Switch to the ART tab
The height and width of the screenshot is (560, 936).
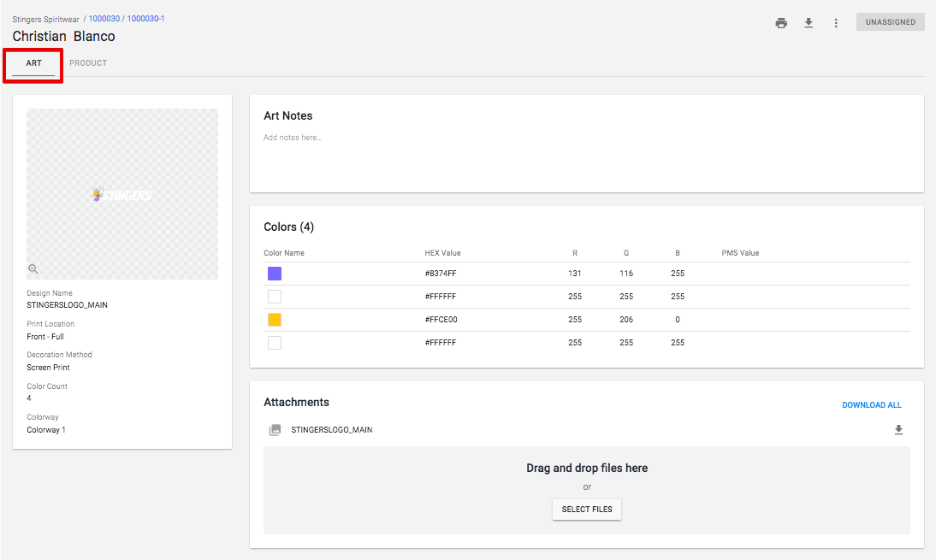pyautogui.click(x=33, y=63)
